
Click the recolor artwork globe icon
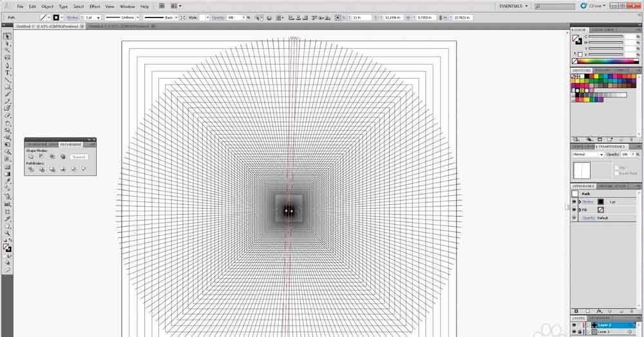(x=269, y=17)
